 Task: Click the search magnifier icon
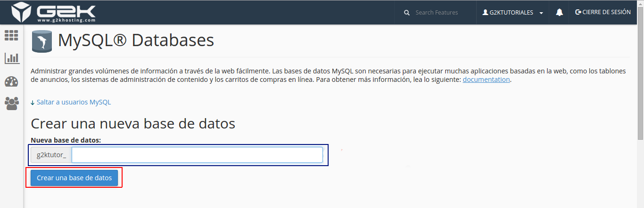tap(407, 13)
